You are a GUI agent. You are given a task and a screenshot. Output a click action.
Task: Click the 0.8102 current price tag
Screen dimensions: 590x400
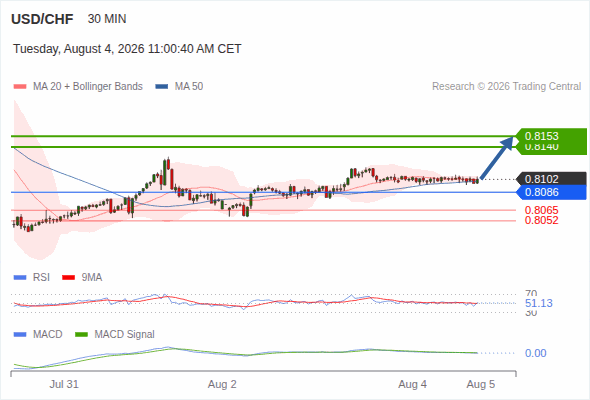(x=552, y=179)
